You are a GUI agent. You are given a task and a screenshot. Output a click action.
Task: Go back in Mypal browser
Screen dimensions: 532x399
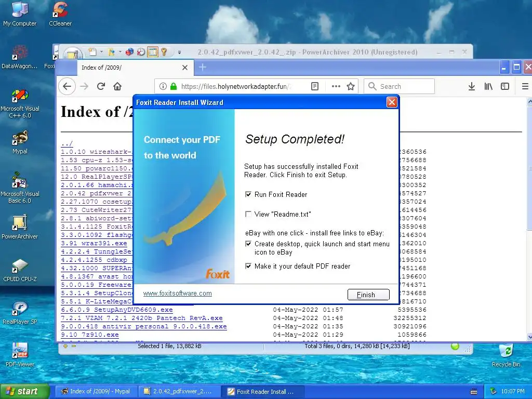tap(67, 87)
